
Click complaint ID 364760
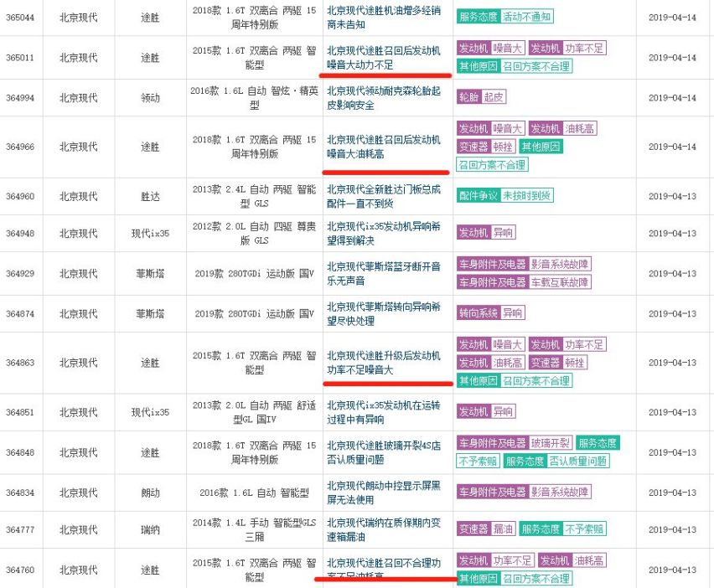pos(20,570)
